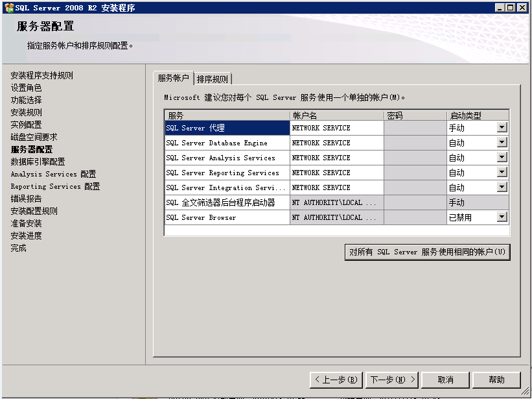Expand startup type for SQL Server Browser
Screen dimensions: 532x399
[502, 217]
